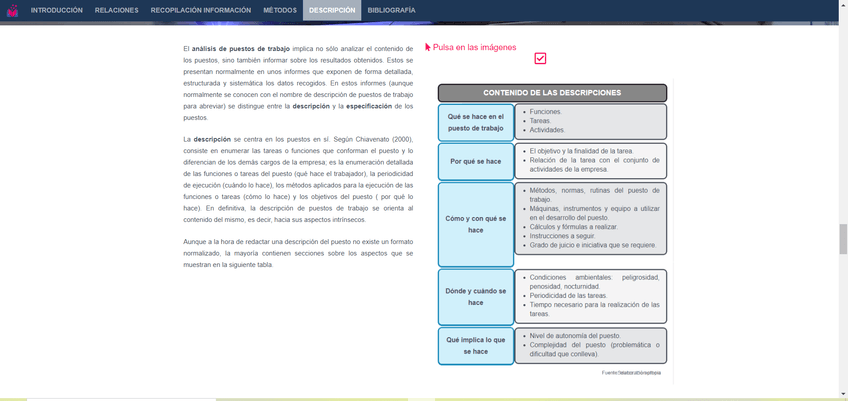848x401 pixels.
Task: Click the pink checkbox icon under Pulsa en las imágenes
Action: click(540, 58)
